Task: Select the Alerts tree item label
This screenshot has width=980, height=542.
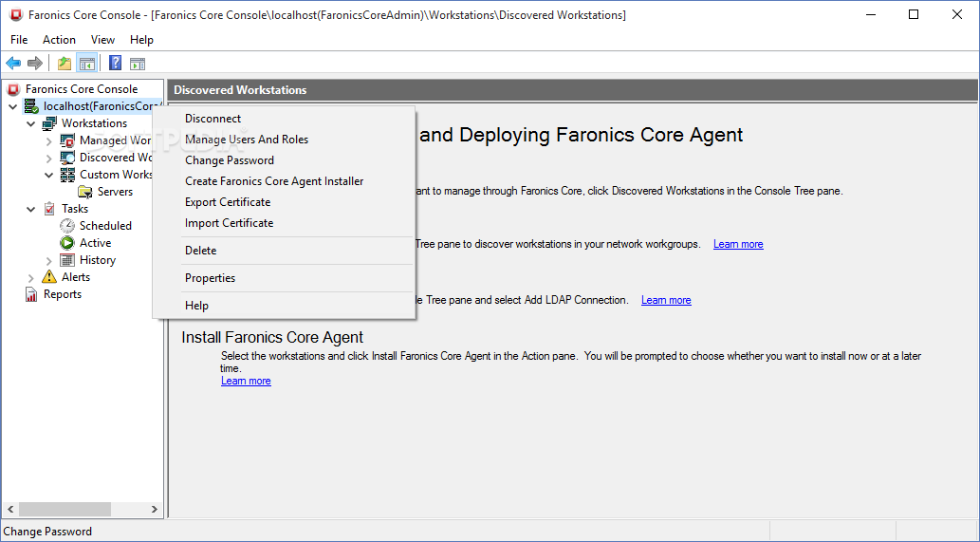Action: (76, 277)
